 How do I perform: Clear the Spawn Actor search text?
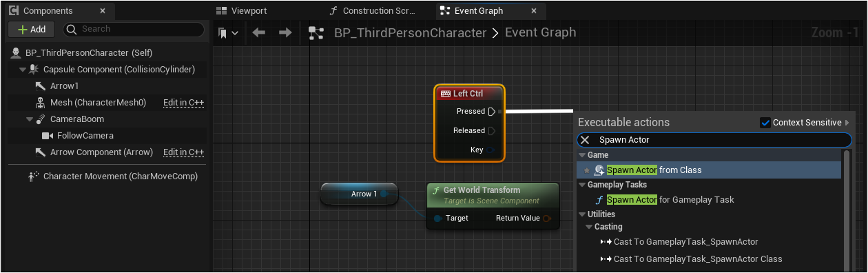585,140
